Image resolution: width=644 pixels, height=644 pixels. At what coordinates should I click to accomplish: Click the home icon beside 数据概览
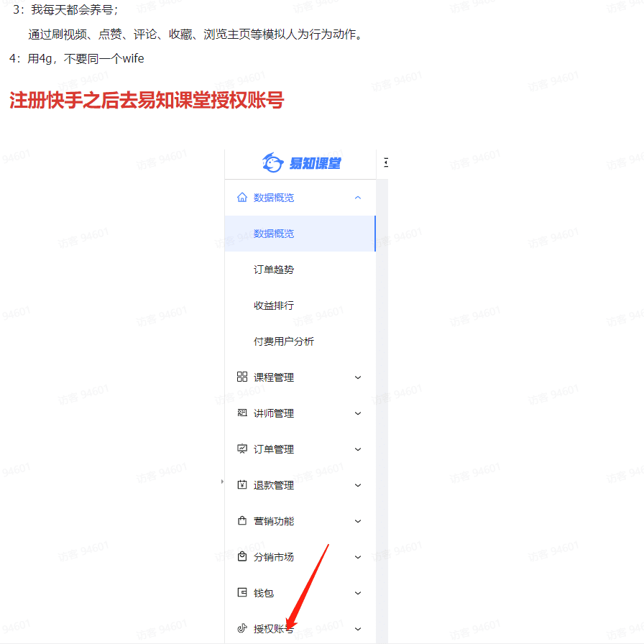[x=242, y=198]
